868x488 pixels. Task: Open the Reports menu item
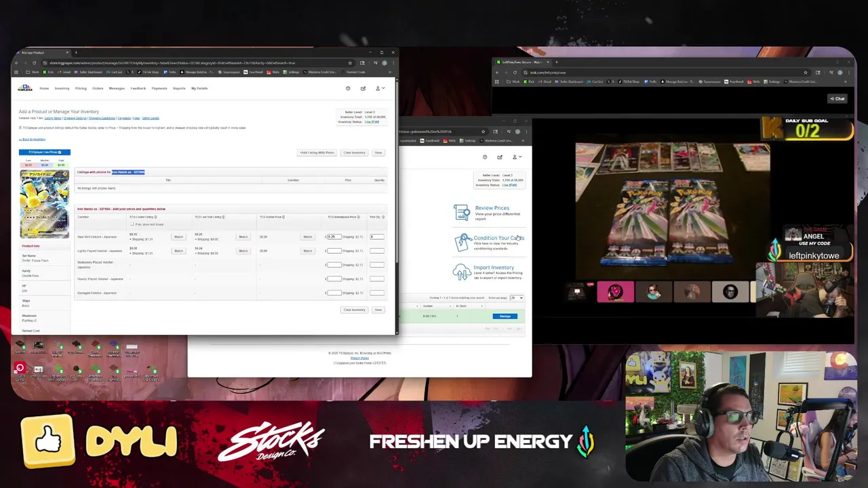tap(179, 88)
